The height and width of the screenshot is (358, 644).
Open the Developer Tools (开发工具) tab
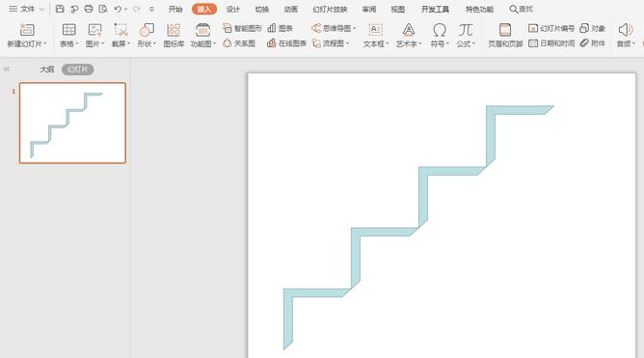[435, 9]
